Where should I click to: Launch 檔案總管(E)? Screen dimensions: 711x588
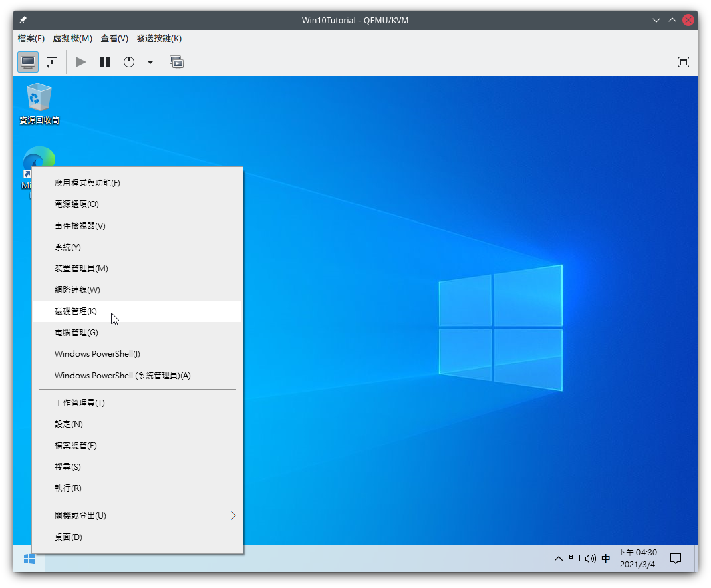138,445
